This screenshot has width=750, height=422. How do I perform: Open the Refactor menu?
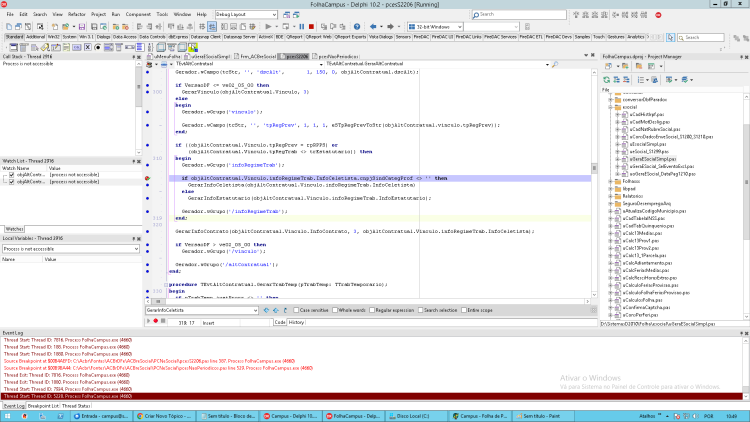coord(77,14)
